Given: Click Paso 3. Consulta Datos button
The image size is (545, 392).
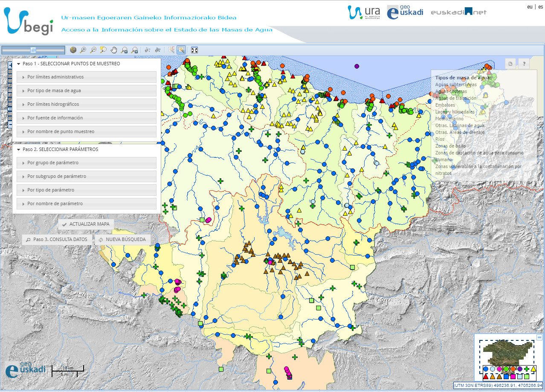Looking at the screenshot, I should pyautogui.click(x=57, y=240).
